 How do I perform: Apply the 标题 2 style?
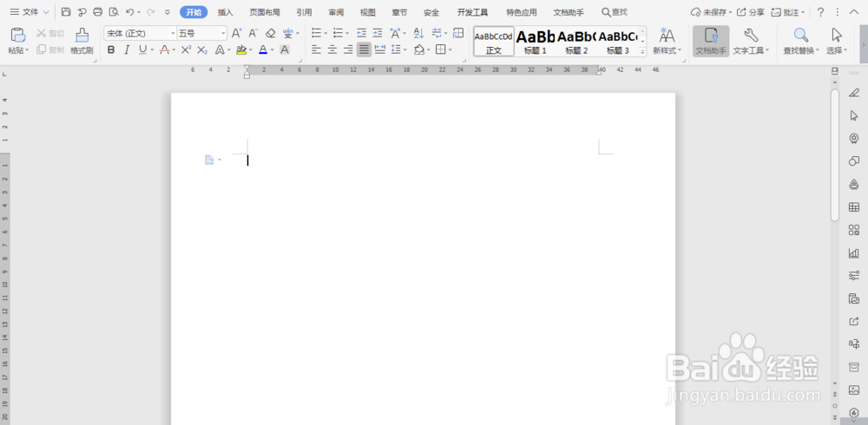click(x=576, y=41)
